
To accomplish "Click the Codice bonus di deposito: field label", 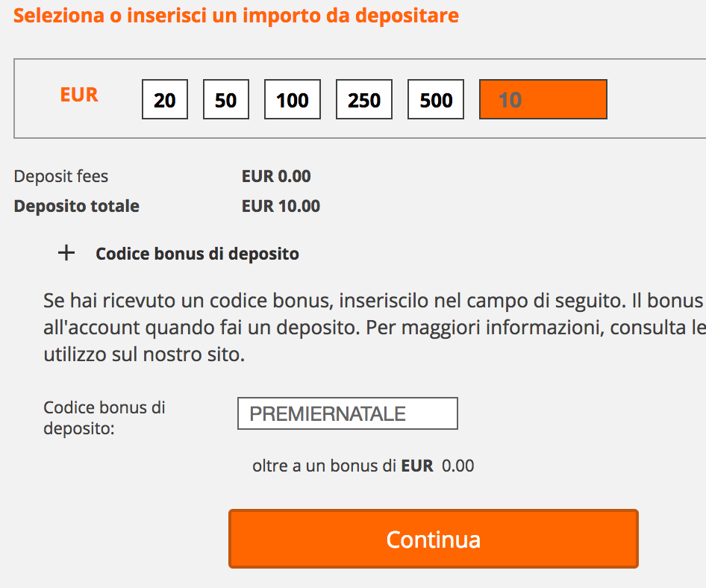I will point(104,418).
